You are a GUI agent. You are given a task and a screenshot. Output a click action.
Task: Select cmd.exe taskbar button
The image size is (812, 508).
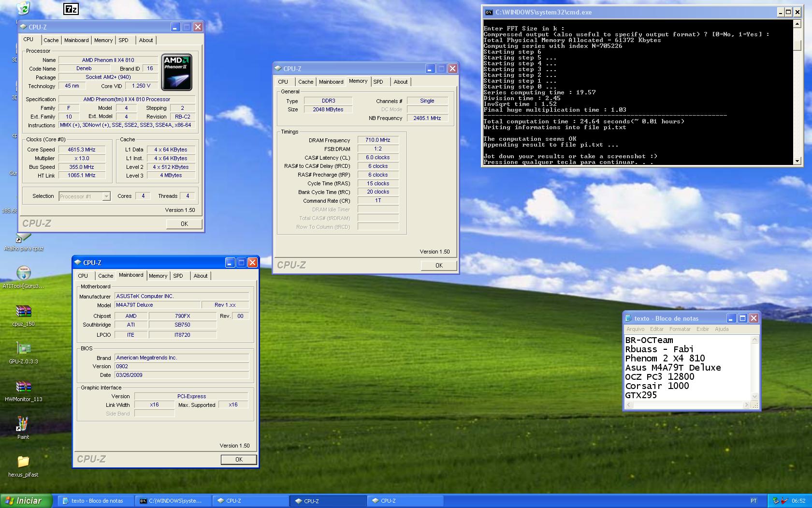pyautogui.click(x=174, y=501)
